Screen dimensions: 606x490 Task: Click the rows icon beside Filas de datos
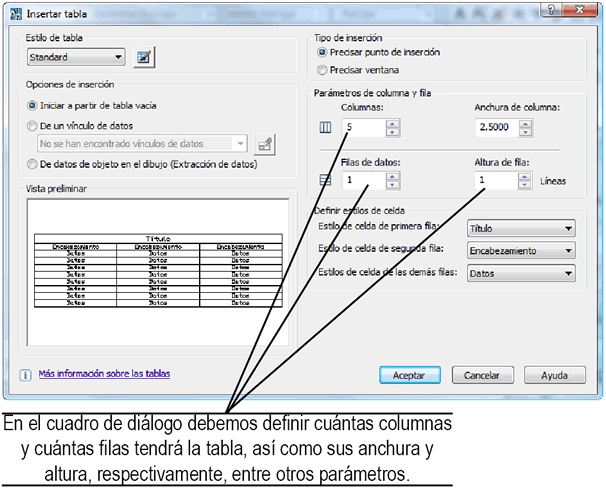[x=325, y=180]
